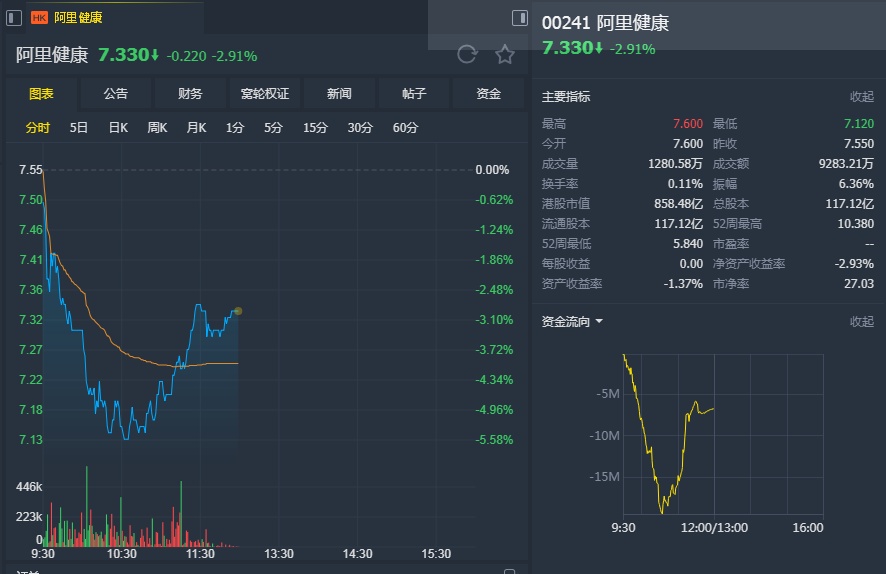Screen dimensions: 886x574
Task: Collapse the 资金流向 section with 收起
Action: click(x=862, y=321)
